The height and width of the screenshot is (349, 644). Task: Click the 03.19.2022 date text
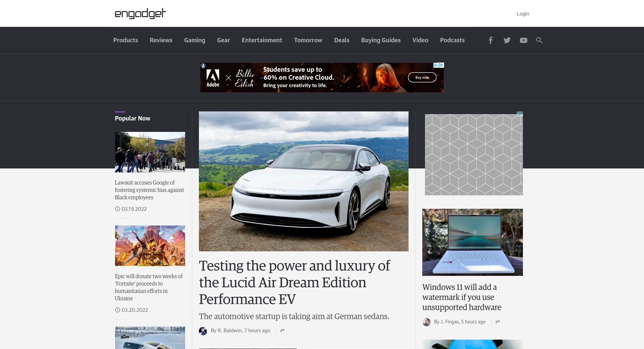(134, 209)
